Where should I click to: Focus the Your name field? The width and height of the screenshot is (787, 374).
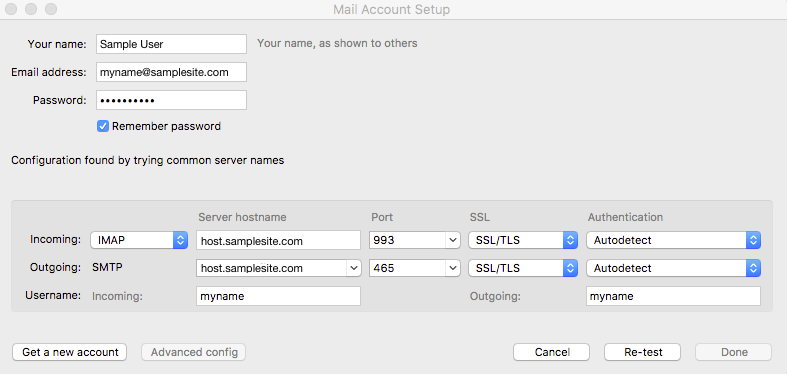click(x=171, y=44)
